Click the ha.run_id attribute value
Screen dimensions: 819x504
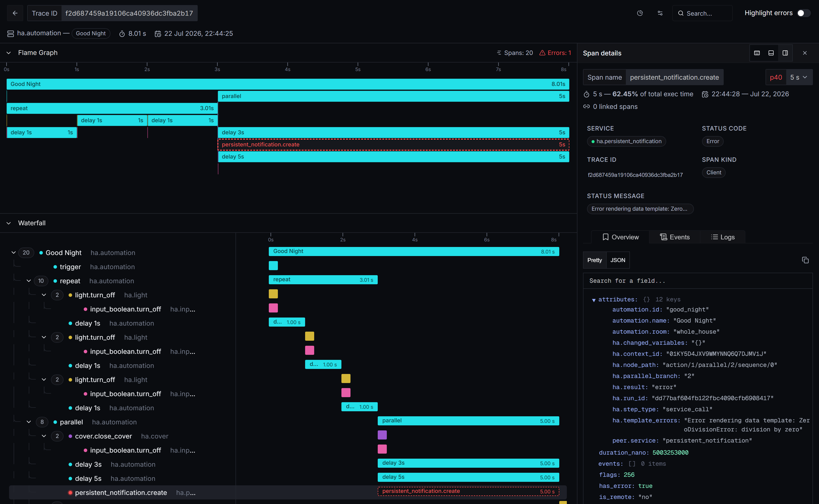713,398
